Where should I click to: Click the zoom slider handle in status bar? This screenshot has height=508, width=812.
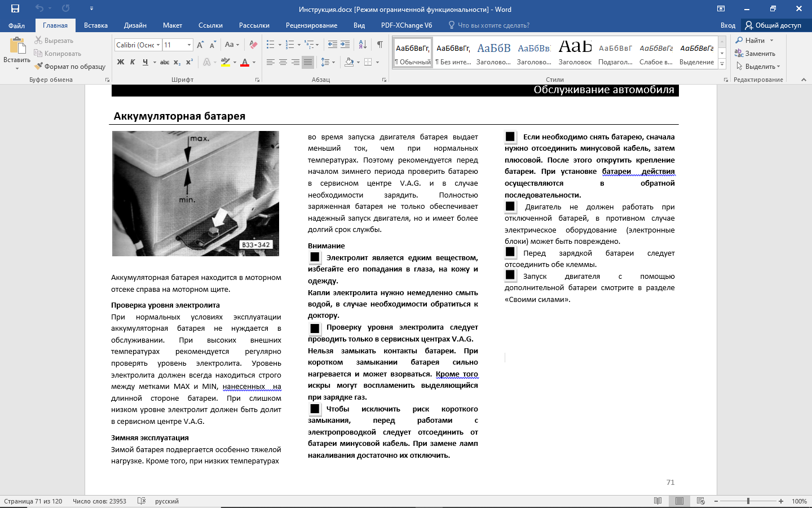748,501
